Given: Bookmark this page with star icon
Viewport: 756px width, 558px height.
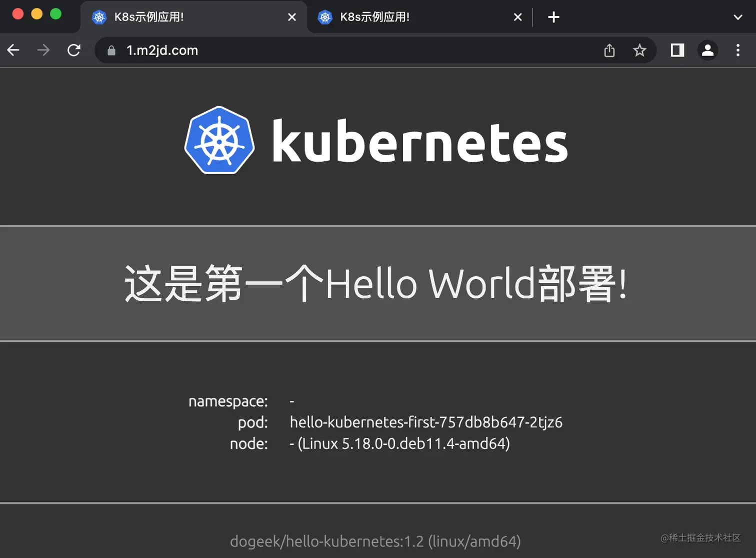Looking at the screenshot, I should click(639, 50).
